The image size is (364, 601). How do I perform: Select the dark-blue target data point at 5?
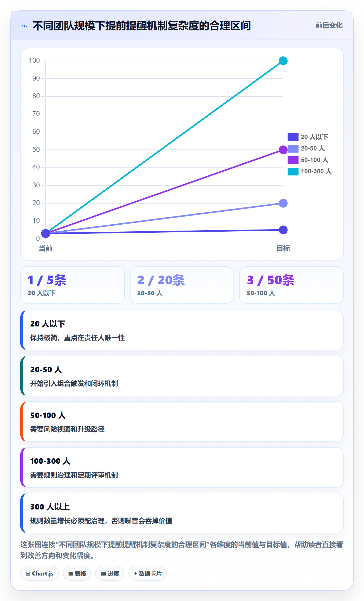pos(283,230)
